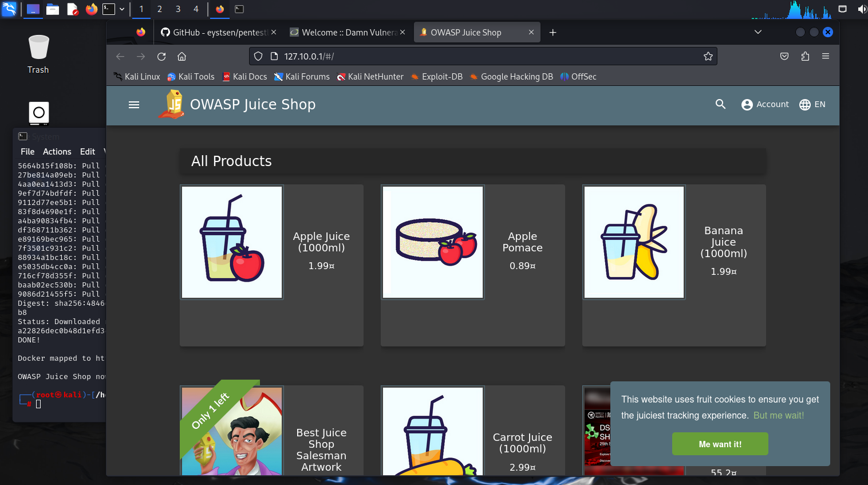Open the Juice Shop hamburger side menu
The height and width of the screenshot is (485, 868).
(x=134, y=105)
